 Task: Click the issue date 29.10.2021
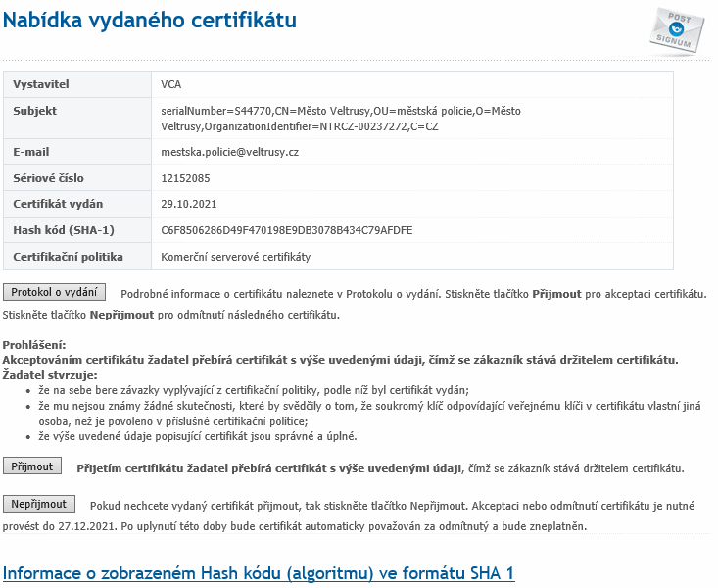(x=188, y=205)
